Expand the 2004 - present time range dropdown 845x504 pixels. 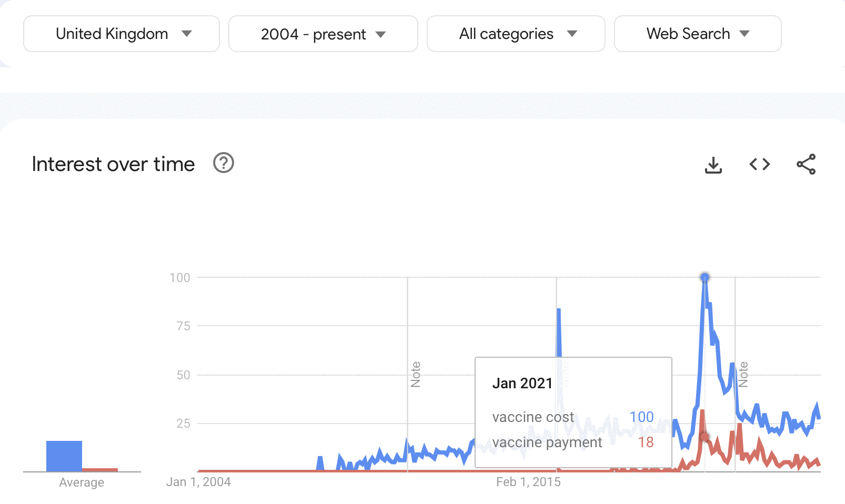tap(323, 34)
